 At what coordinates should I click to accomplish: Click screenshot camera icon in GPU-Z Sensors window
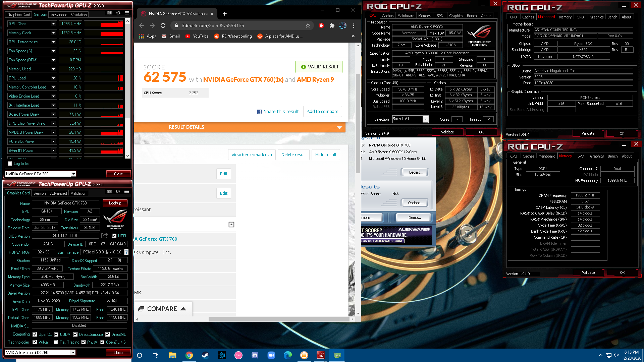tap(110, 13)
